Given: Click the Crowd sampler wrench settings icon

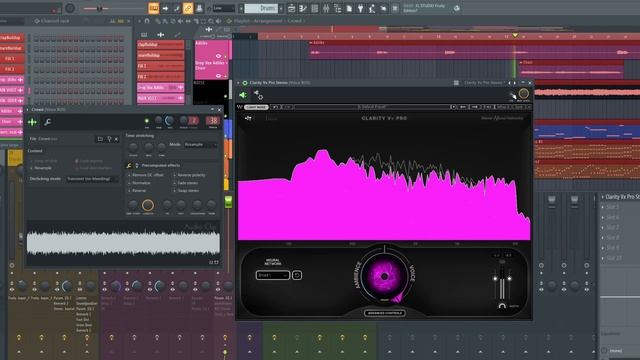Looking at the screenshot, I should click(48, 122).
